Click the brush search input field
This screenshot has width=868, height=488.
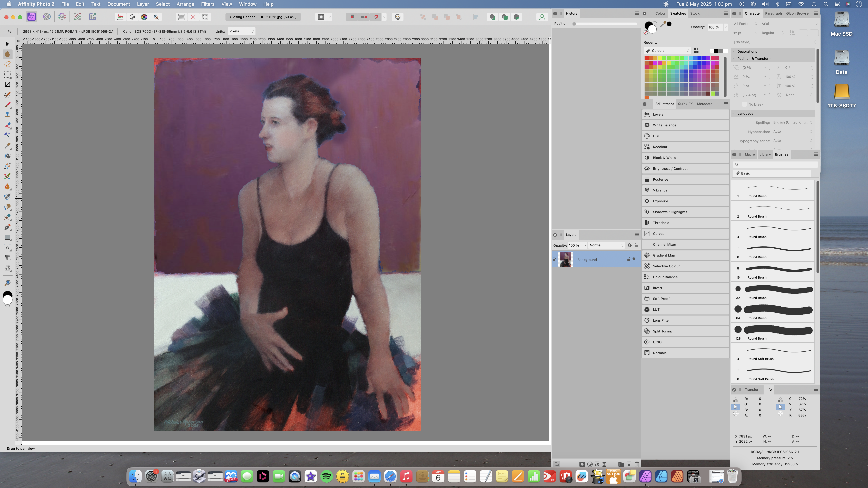(775, 164)
